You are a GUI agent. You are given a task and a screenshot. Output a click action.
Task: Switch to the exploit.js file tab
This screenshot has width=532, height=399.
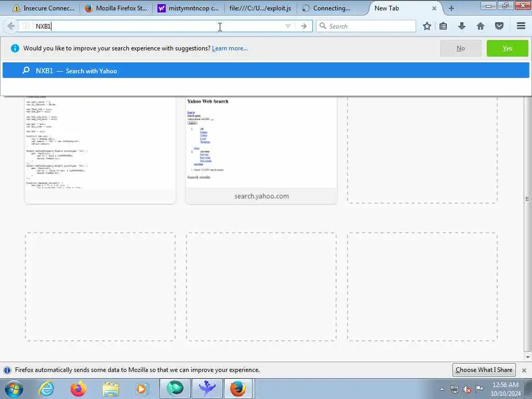260,8
